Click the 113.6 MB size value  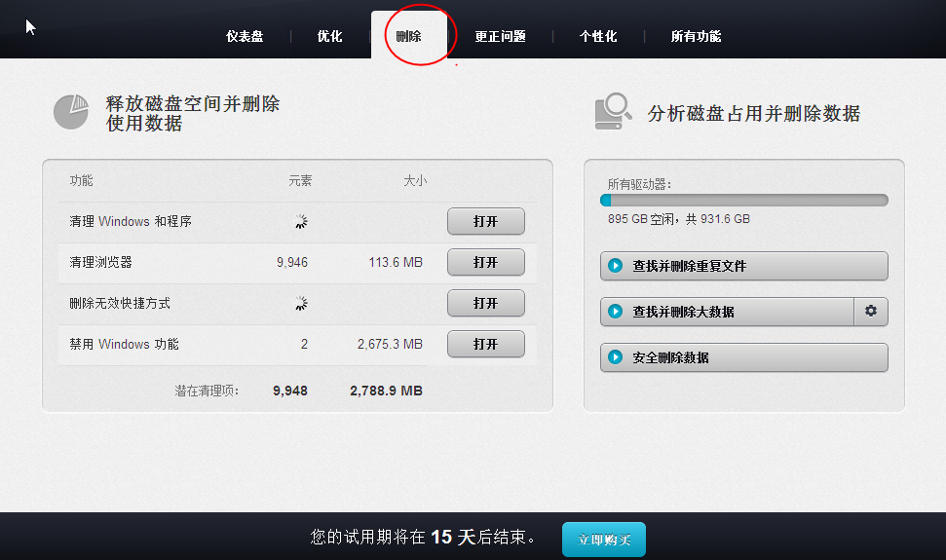[396, 262]
